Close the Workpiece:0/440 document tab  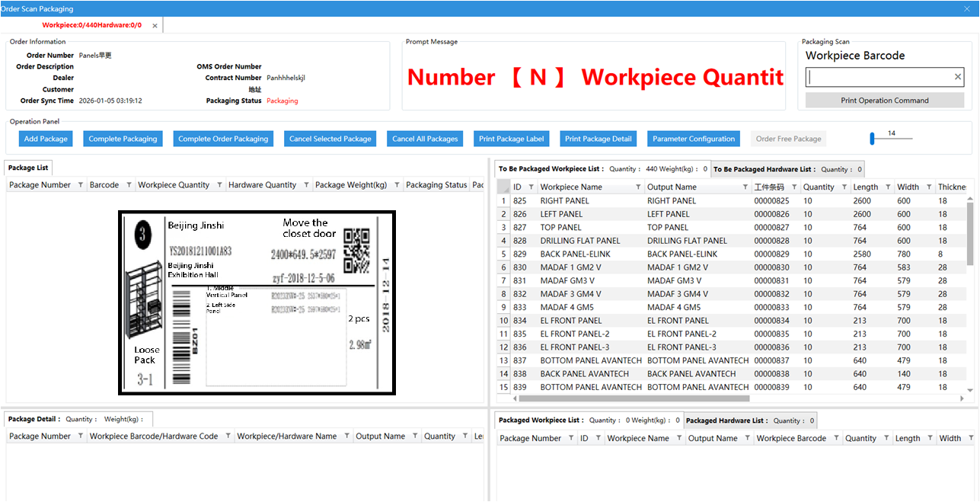tap(155, 25)
